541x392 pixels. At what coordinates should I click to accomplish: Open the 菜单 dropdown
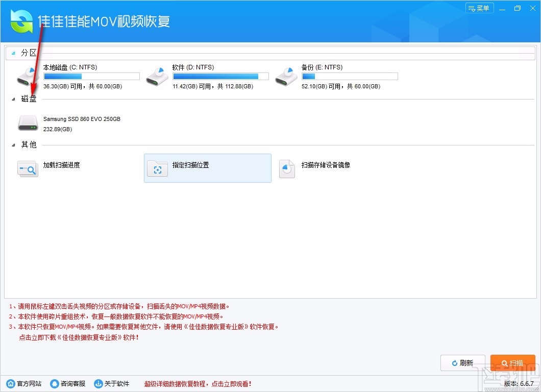(479, 8)
